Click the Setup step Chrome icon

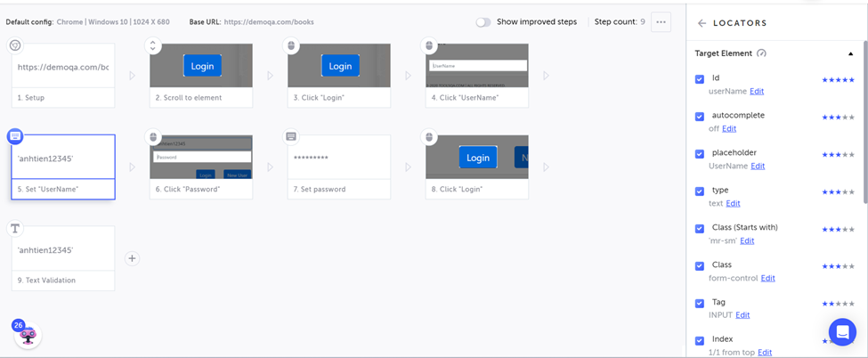tap(15, 45)
